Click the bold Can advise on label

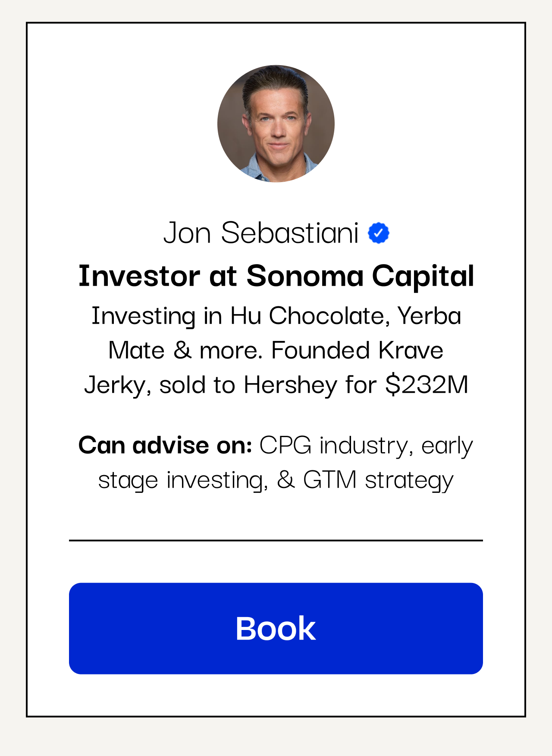165,445
